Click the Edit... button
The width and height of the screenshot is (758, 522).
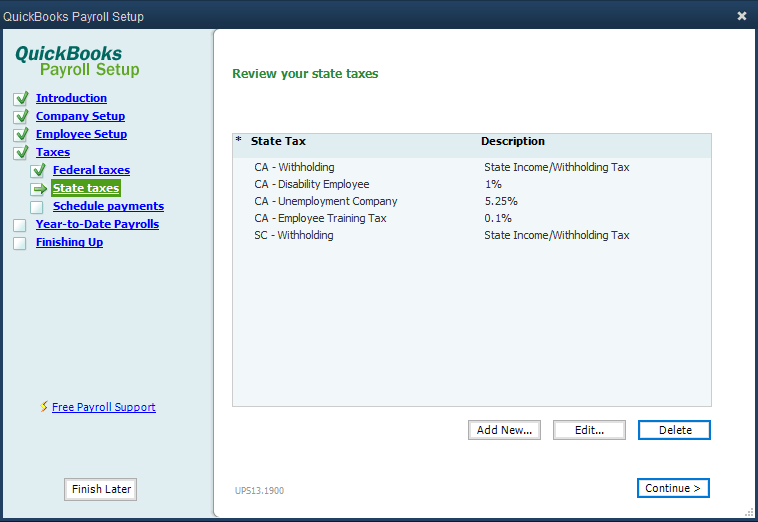(589, 430)
